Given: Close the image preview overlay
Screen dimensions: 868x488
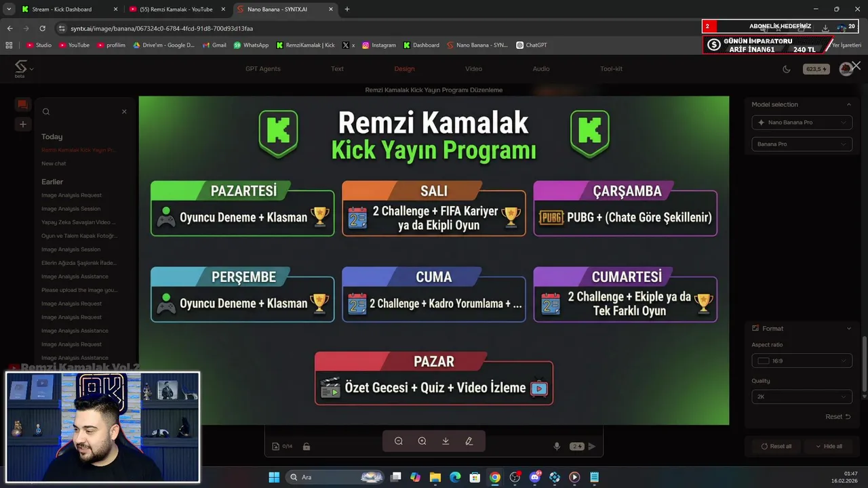Looking at the screenshot, I should [x=856, y=66].
